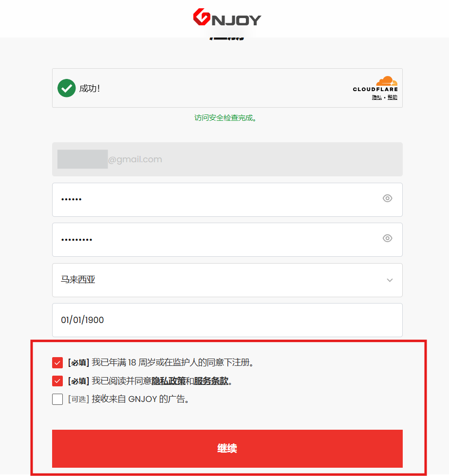This screenshot has height=476, width=449.
Task: Click the 访问安全检查完成 status text
Action: tap(225, 118)
